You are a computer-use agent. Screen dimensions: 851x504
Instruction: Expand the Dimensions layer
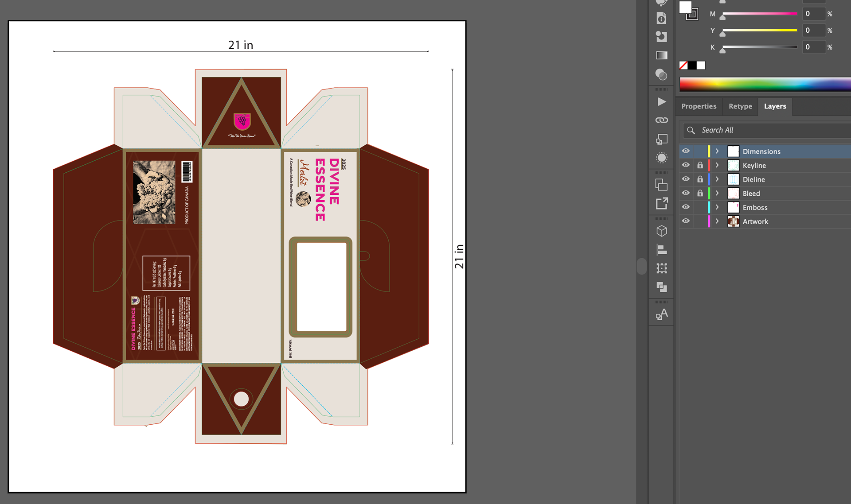[717, 151]
